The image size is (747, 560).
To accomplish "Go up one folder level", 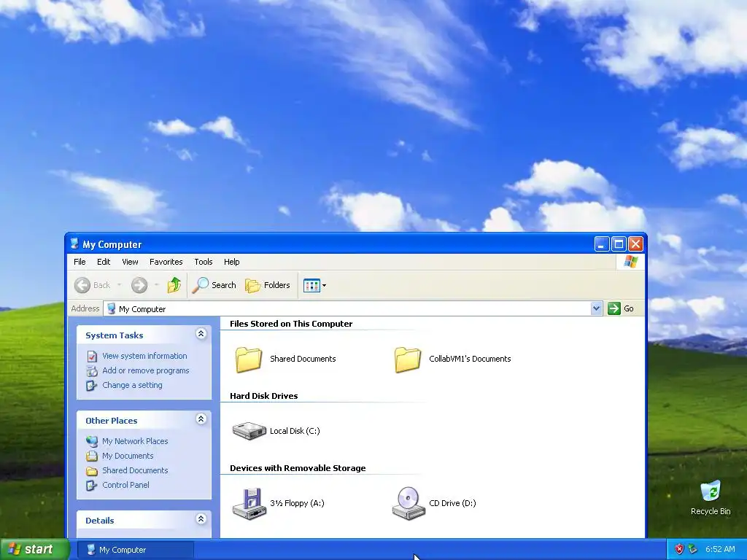I will [x=174, y=285].
